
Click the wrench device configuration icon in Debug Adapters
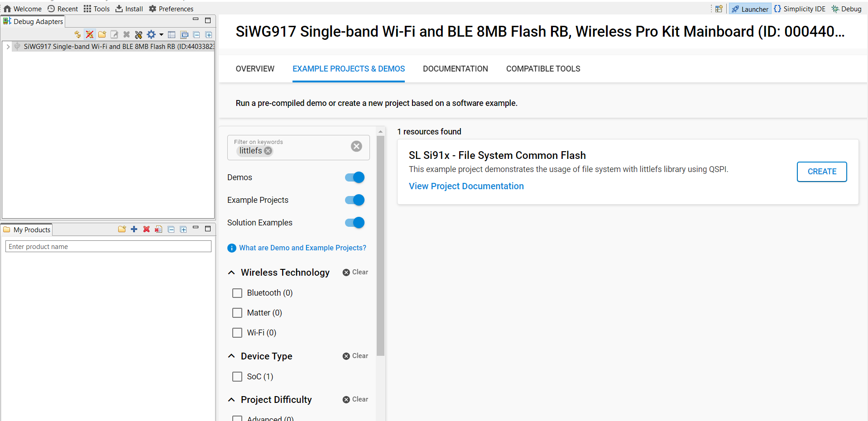coord(139,35)
